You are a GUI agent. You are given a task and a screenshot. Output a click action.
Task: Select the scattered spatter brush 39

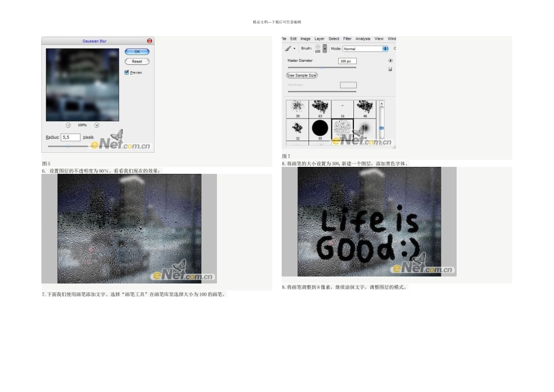[x=297, y=109]
